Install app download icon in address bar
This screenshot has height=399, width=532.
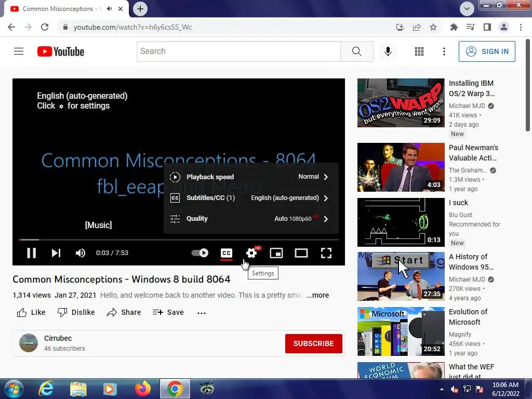tap(400, 27)
